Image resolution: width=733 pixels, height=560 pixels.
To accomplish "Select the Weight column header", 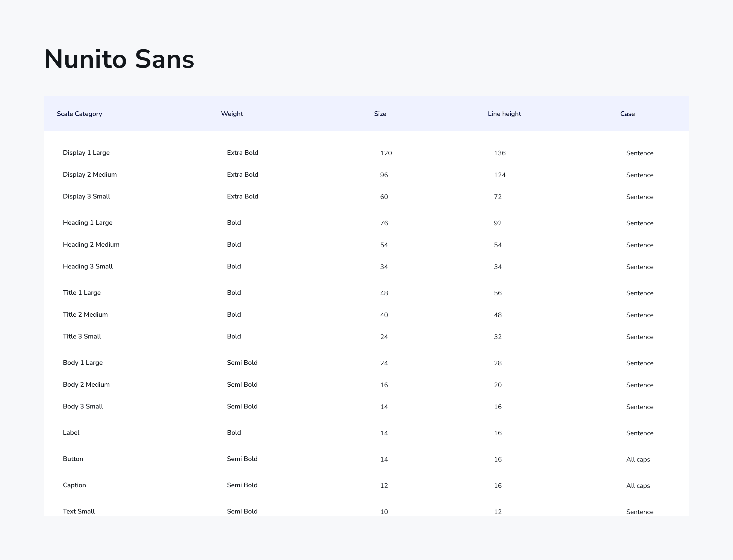I will click(x=232, y=114).
